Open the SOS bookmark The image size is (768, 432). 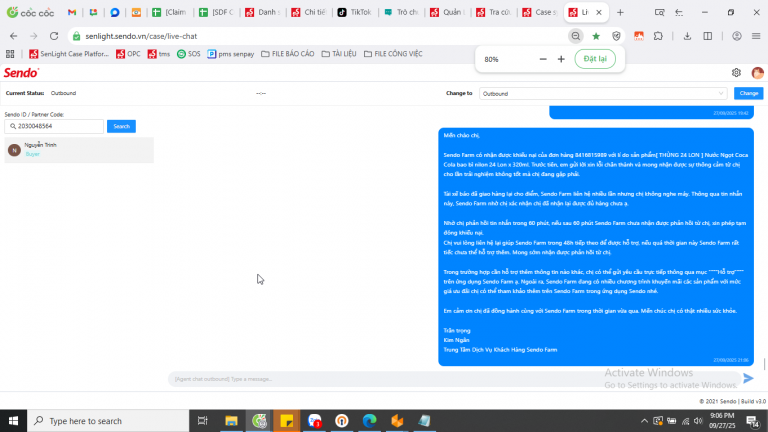189,54
